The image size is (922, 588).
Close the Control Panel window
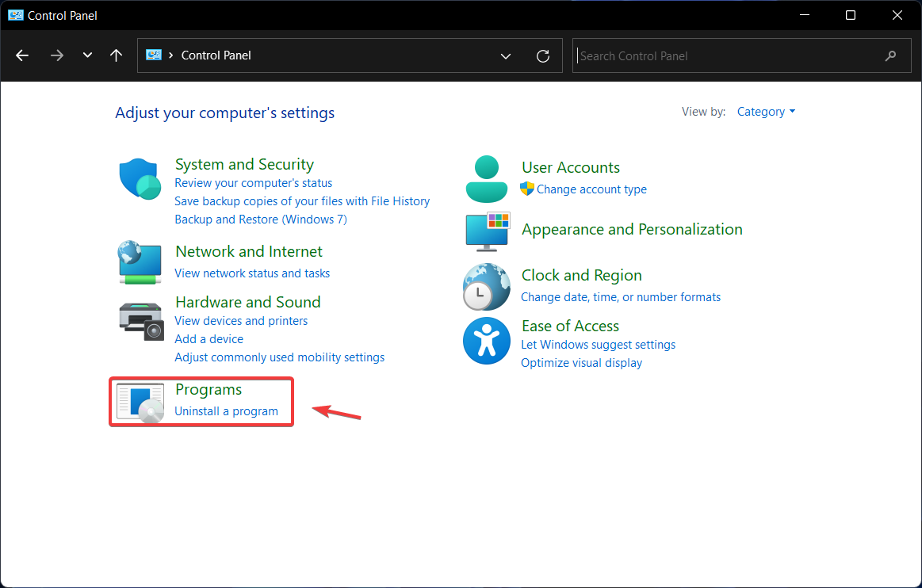click(x=897, y=15)
